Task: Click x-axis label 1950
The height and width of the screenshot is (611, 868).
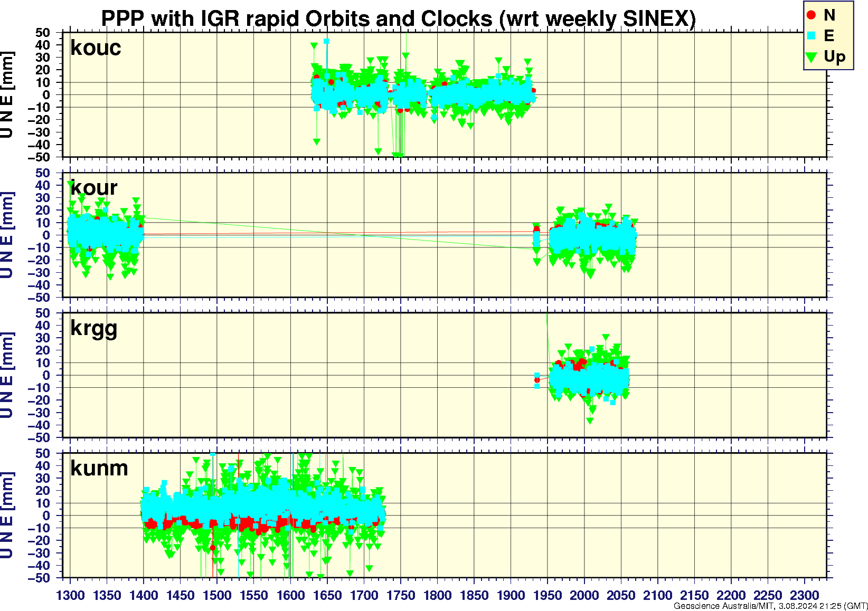Action: (x=548, y=595)
